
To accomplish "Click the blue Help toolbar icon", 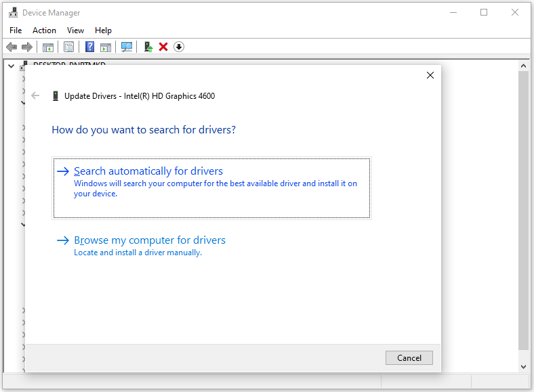I will [x=89, y=47].
